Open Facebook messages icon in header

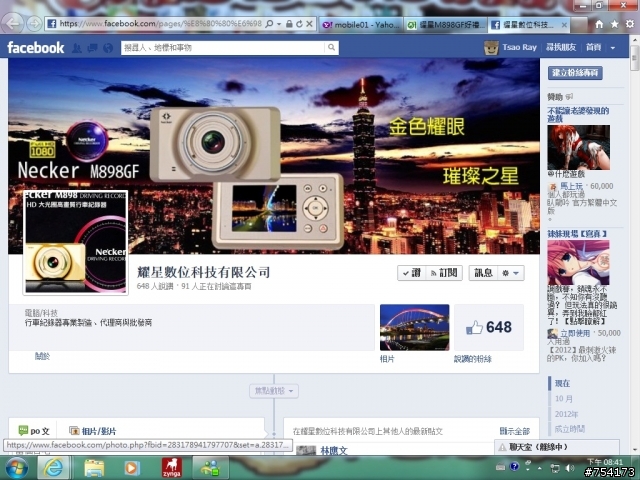coord(92,48)
